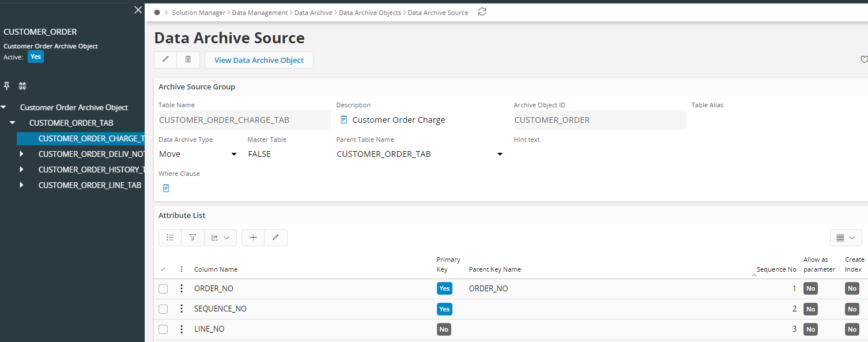868x342 pixels.
Task: Collapse the CUSTOMER_ORDER_TAB tree node
Action: [12, 123]
